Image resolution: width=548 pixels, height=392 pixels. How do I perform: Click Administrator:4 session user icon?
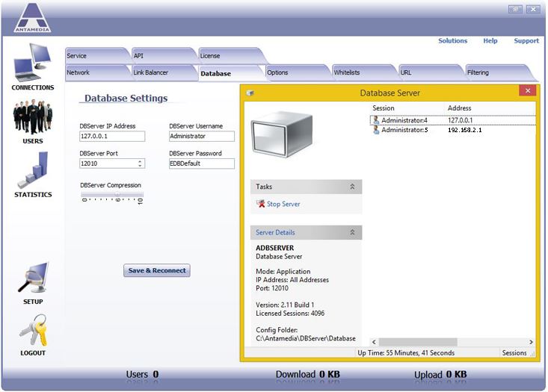click(x=376, y=120)
